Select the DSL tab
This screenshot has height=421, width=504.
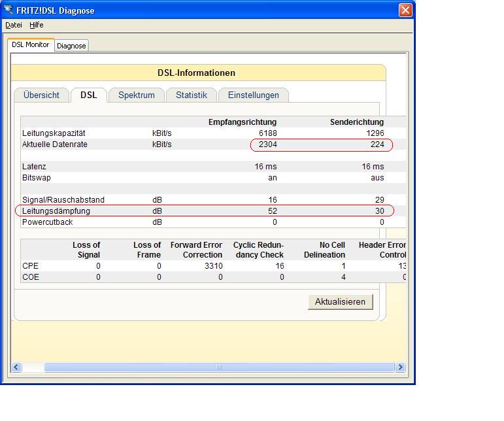[89, 95]
